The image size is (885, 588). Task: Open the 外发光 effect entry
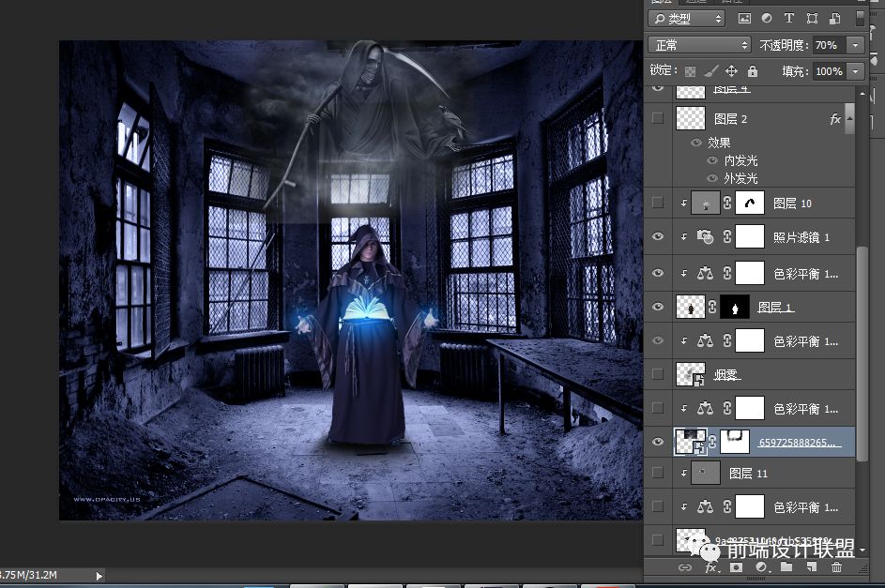coord(740,178)
